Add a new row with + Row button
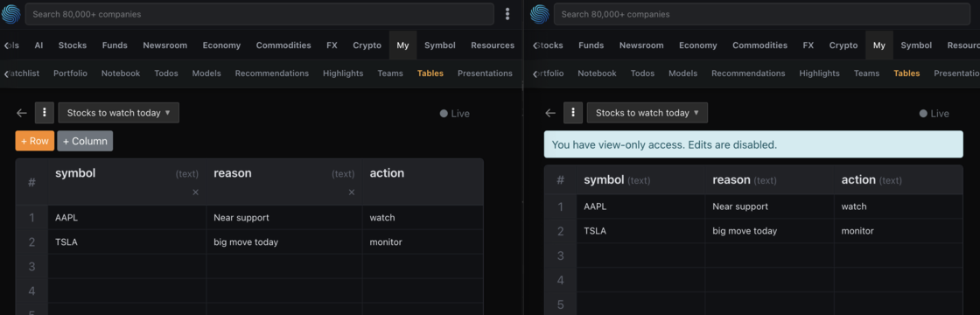Viewport: 980px width, 315px height. pos(35,141)
